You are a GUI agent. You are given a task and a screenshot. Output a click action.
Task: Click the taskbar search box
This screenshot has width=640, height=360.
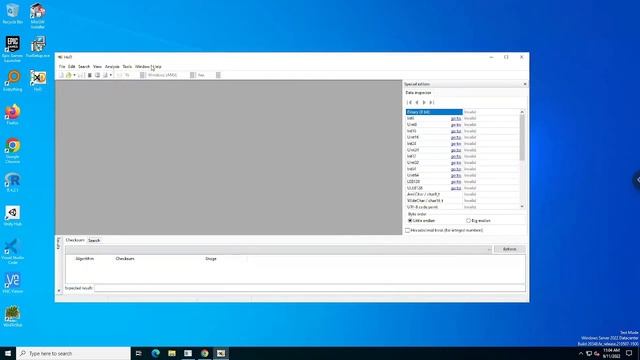tap(73, 353)
